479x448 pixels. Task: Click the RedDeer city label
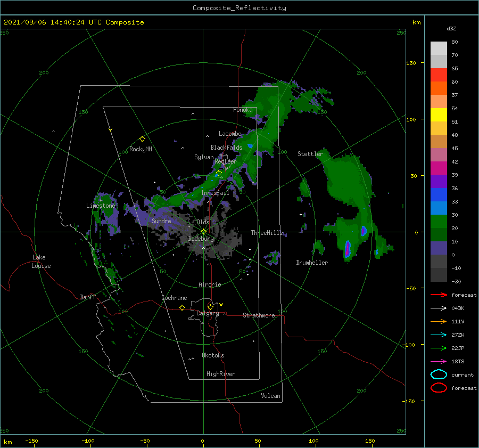[226, 161]
